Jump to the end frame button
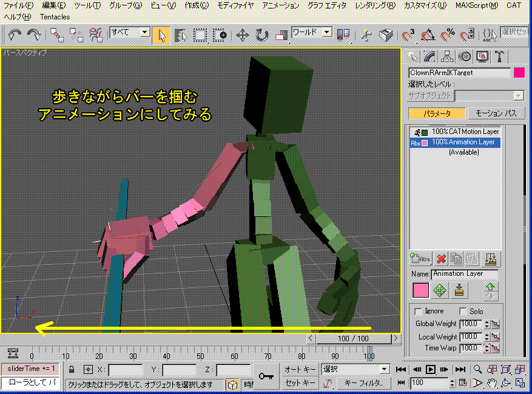Viewport: 532px width, 394px height. [460, 369]
